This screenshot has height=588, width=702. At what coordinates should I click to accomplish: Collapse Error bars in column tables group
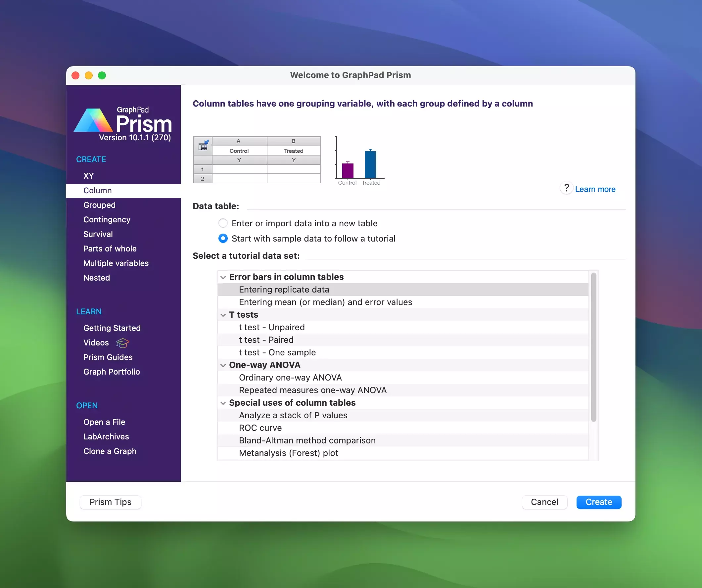(223, 277)
